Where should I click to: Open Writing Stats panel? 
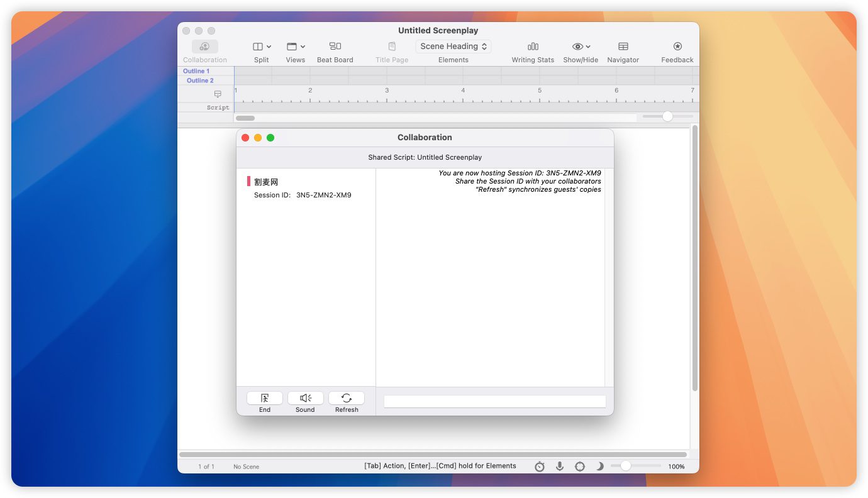(533, 47)
